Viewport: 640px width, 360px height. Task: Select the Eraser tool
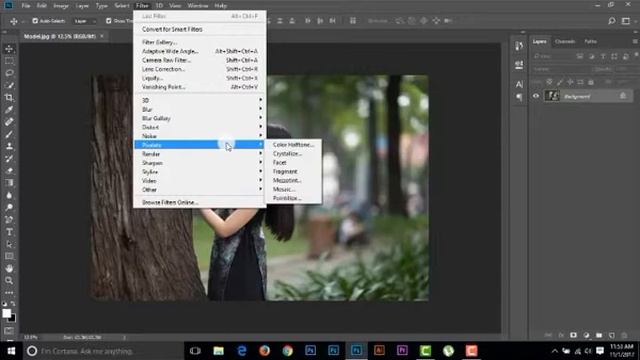point(9,171)
